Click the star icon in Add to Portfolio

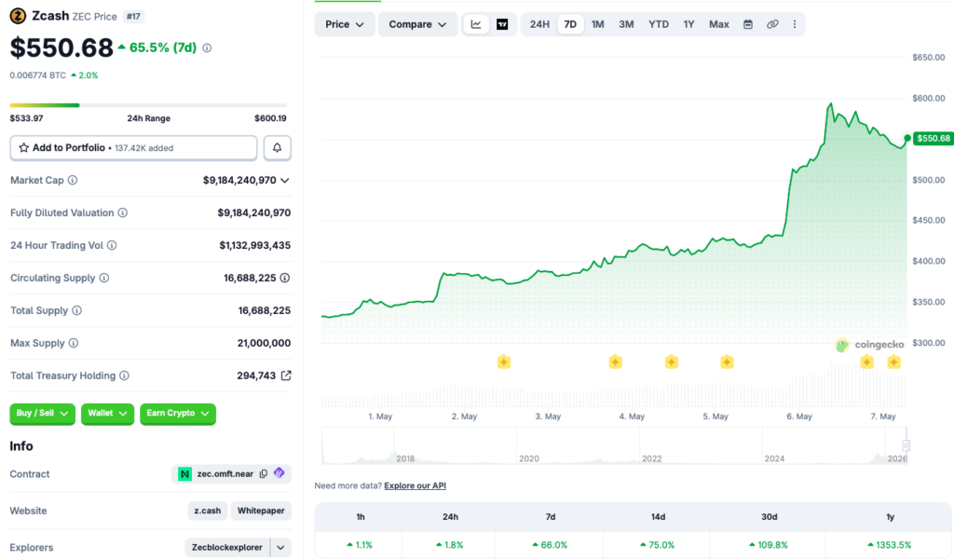[x=23, y=148]
